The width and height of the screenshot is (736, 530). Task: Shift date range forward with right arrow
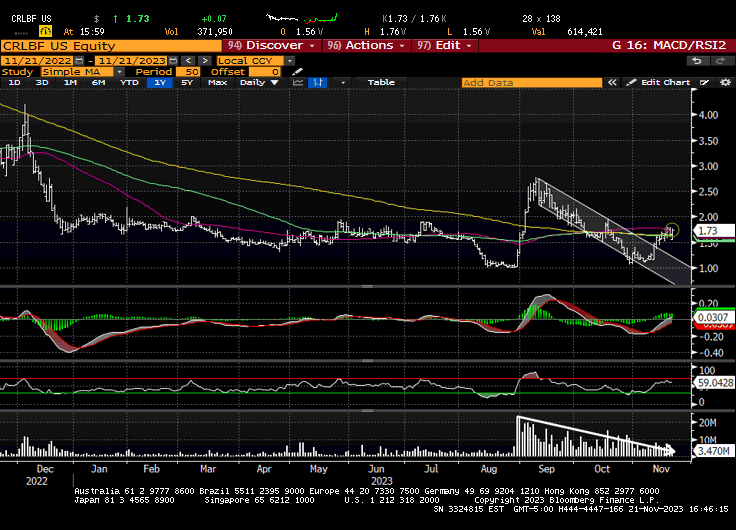click(x=205, y=61)
